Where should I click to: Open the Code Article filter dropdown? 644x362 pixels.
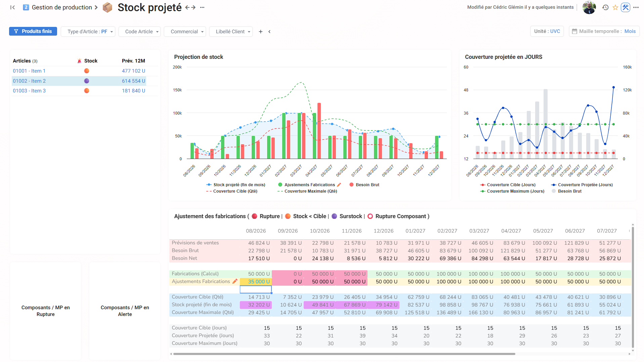tap(139, 32)
